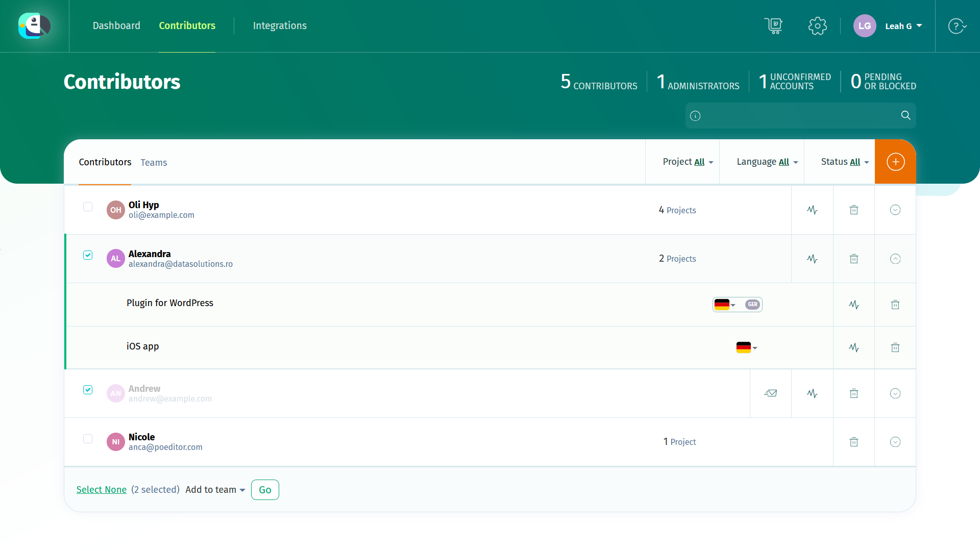The height and width of the screenshot is (551, 980).
Task: Delete contributor Alexandra trash icon
Action: [854, 259]
